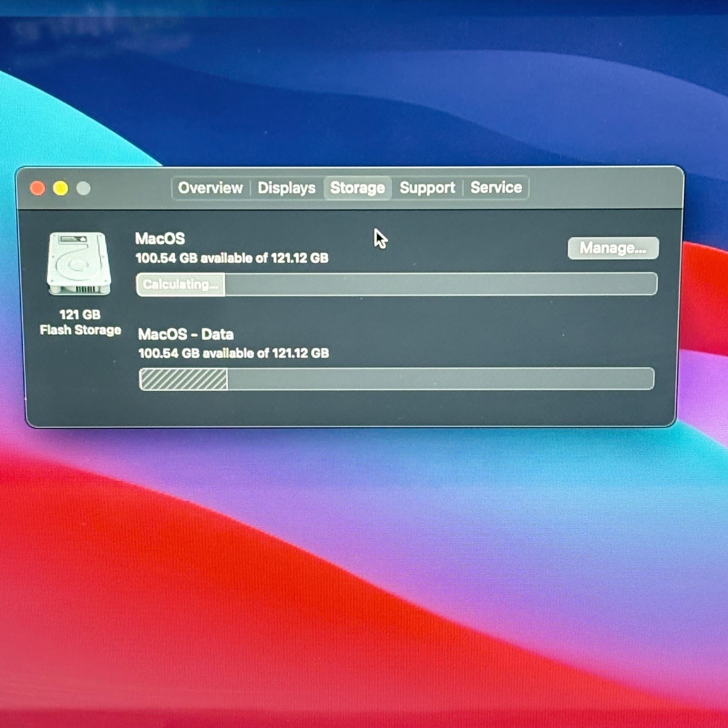Click available space text under MacOS - Data
Viewport: 728px width, 728px height.
click(x=233, y=353)
